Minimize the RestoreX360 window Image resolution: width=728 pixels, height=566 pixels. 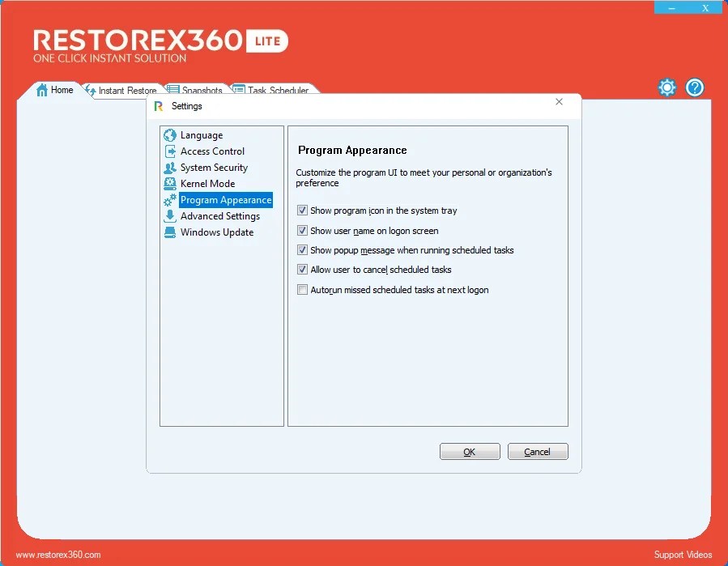(671, 8)
